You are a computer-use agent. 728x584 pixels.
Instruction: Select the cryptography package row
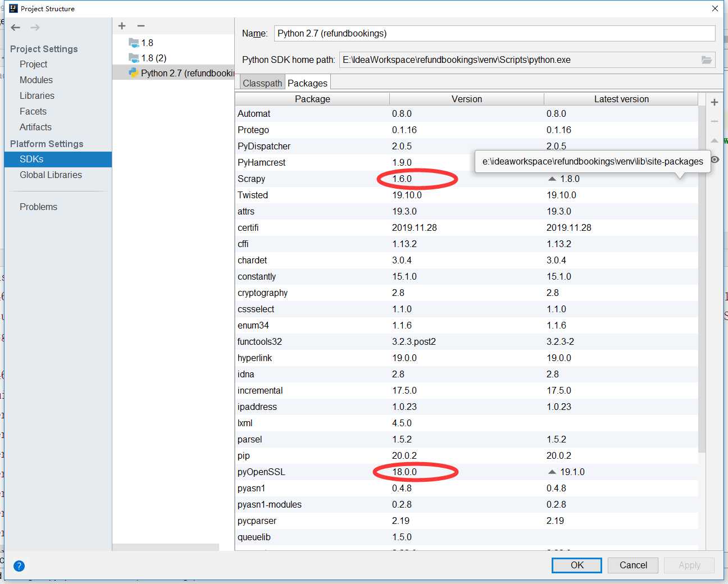coord(467,293)
